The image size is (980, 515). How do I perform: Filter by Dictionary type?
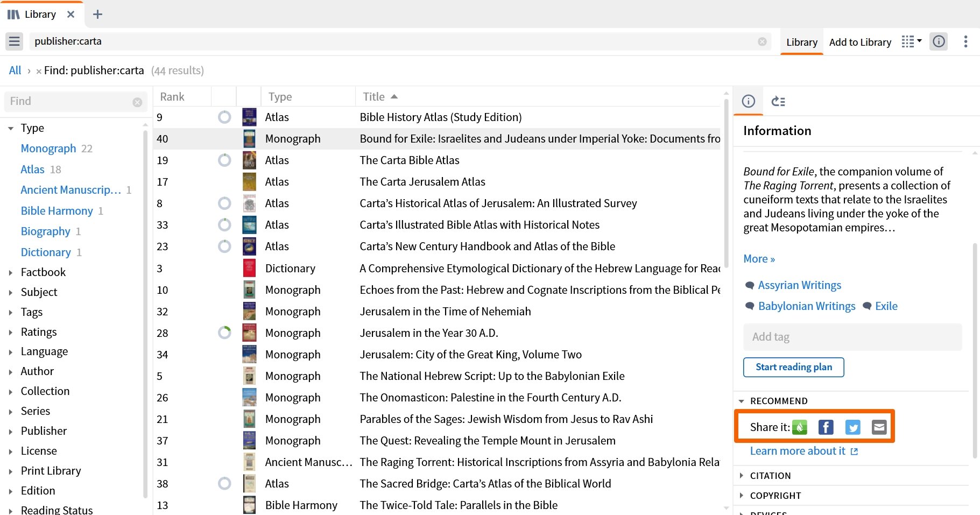click(x=46, y=252)
